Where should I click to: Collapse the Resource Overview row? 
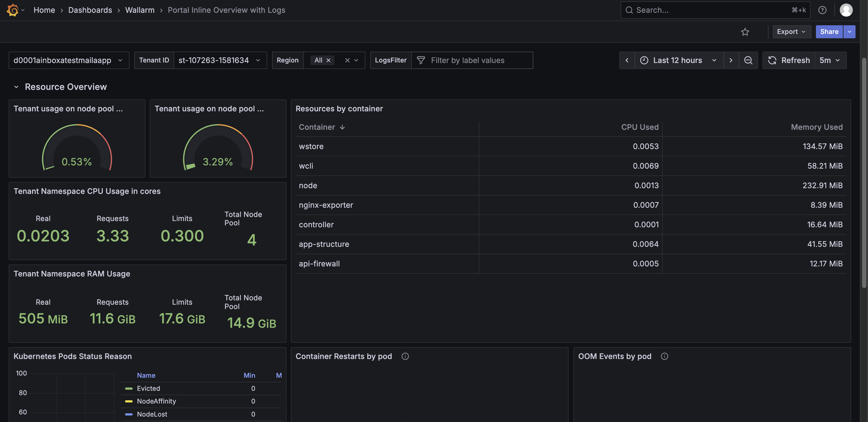[x=16, y=87]
